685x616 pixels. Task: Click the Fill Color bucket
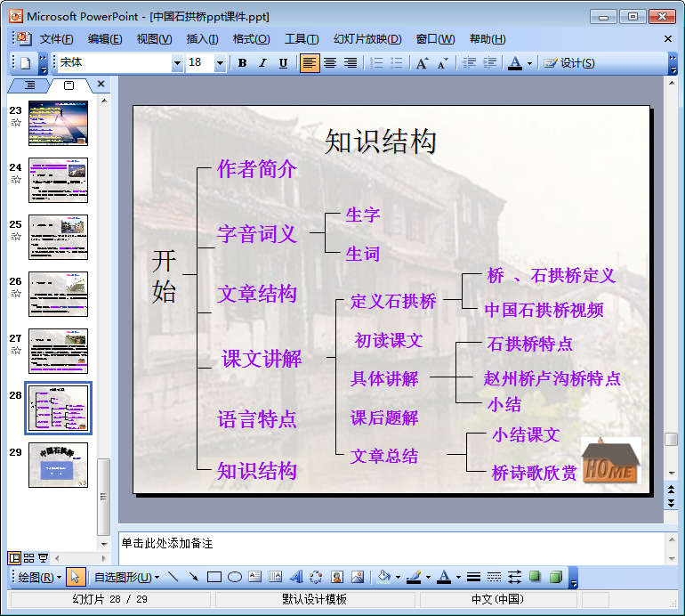(384, 577)
